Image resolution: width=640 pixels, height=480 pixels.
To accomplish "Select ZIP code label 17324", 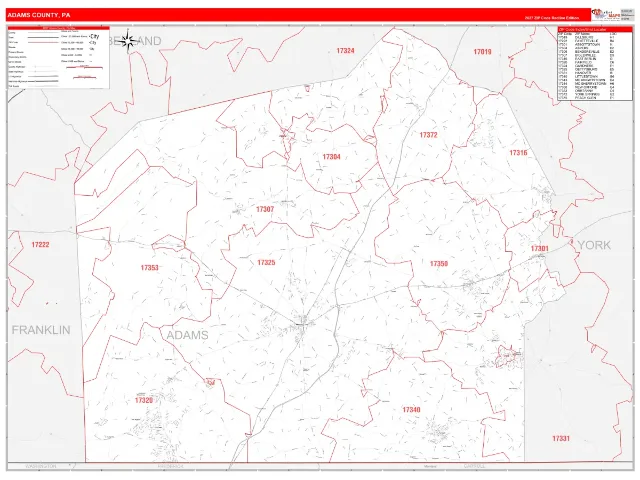I will pos(345,51).
